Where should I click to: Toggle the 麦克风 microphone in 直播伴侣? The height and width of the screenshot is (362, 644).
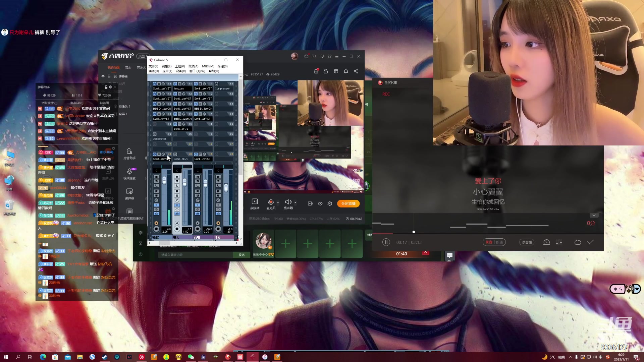click(271, 204)
